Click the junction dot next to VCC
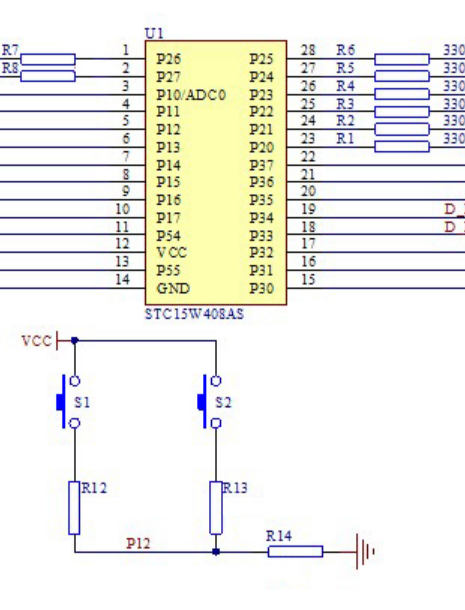 pos(74,341)
